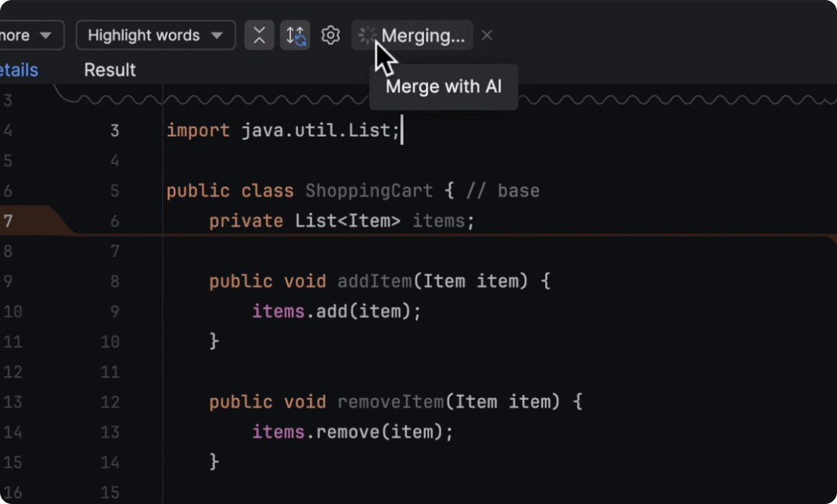Click result line number 6 in gutter
Image resolution: width=837 pixels, height=504 pixels.
click(114, 221)
